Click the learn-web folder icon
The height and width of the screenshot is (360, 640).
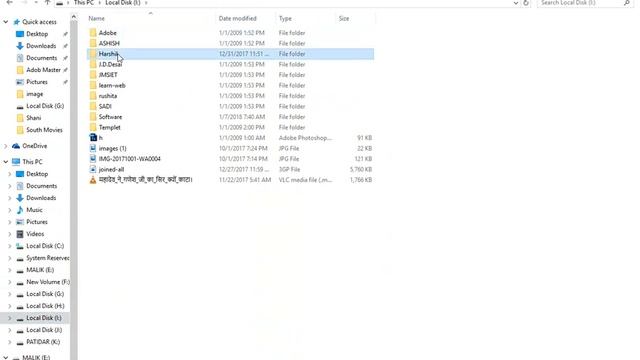coord(93,85)
